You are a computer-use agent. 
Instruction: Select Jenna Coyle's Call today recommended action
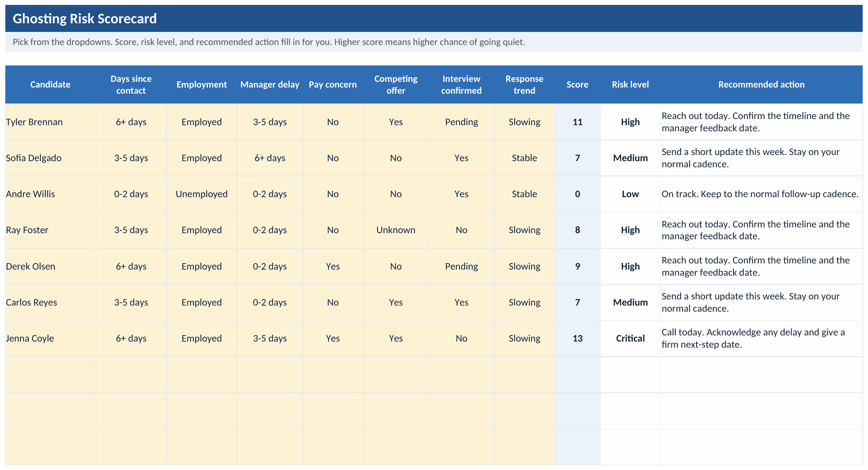click(762, 338)
